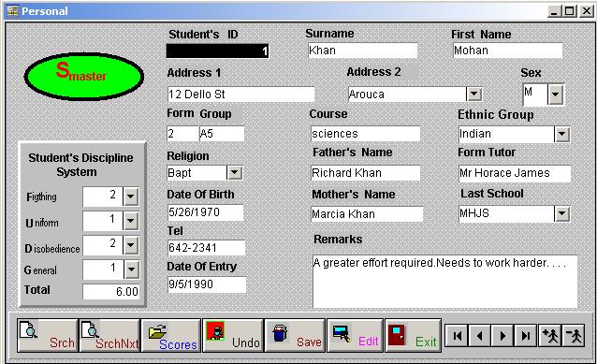This screenshot has width=597, height=364.
Task: Close the Personal window
Action: coord(587,11)
